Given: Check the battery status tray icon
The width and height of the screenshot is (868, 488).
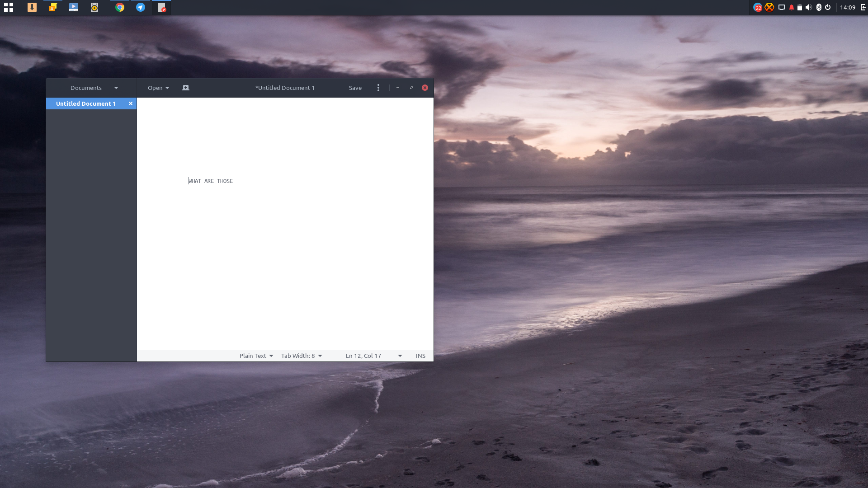Looking at the screenshot, I should click(x=800, y=7).
